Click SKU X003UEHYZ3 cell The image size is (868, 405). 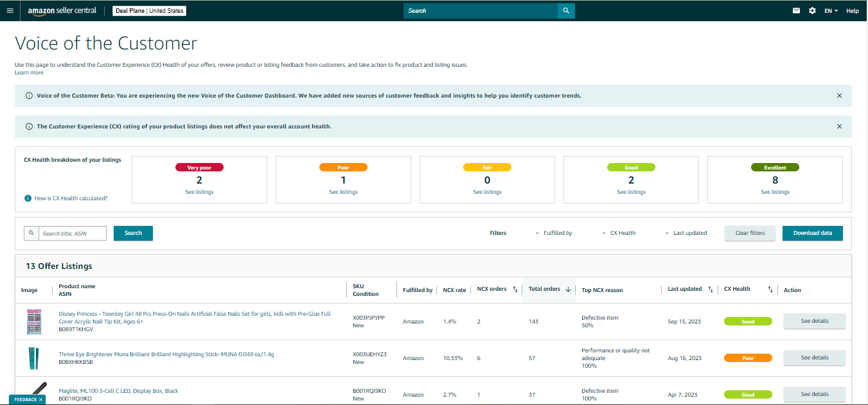[369, 354]
